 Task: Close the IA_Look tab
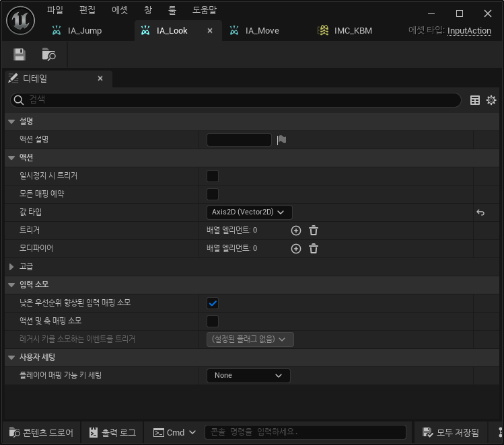(210, 31)
